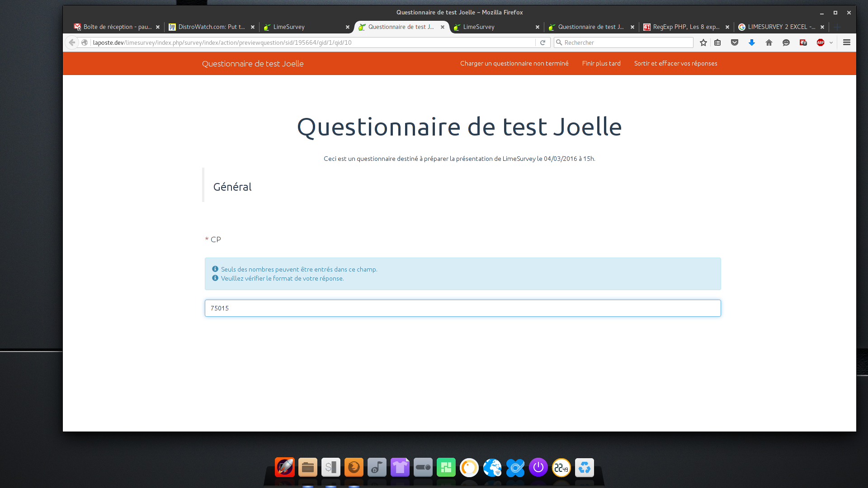The width and height of the screenshot is (868, 488).
Task: Go to the Firefox home page
Action: click(x=769, y=42)
